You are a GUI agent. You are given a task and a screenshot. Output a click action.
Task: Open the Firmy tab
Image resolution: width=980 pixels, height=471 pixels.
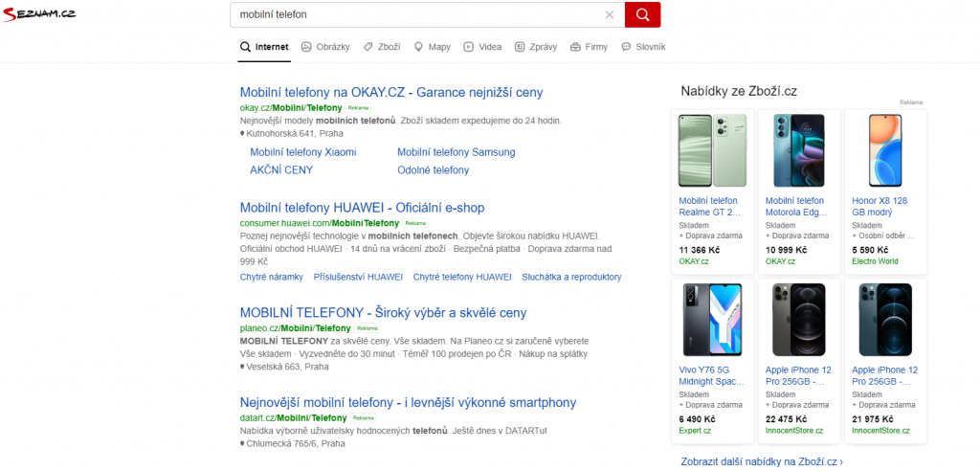pyautogui.click(x=589, y=47)
